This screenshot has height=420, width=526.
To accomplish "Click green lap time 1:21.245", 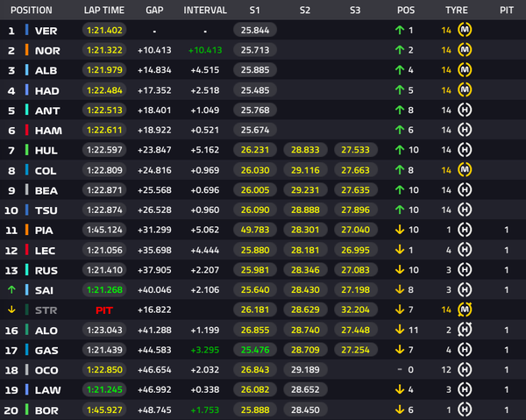I will pos(104,390).
